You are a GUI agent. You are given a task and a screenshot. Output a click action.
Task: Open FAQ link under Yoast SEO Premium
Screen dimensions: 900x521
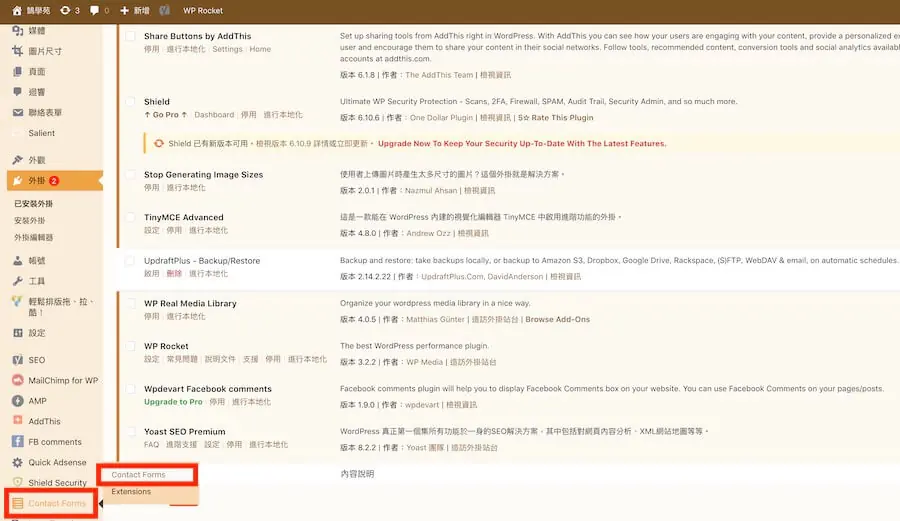(151, 445)
